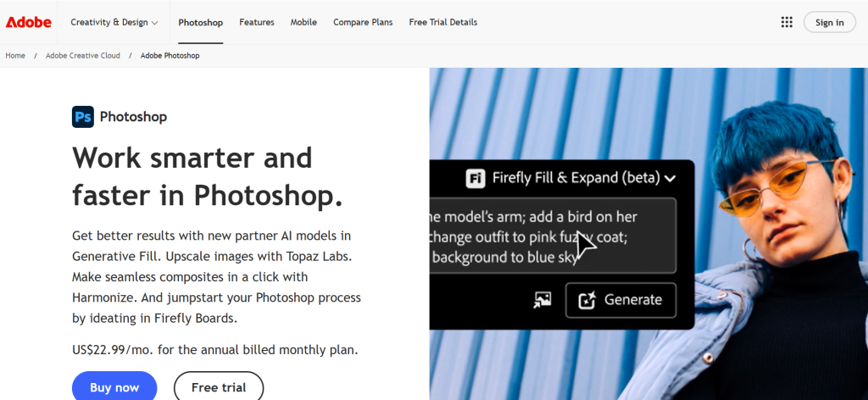Click the Adobe logo in the header

(x=29, y=22)
